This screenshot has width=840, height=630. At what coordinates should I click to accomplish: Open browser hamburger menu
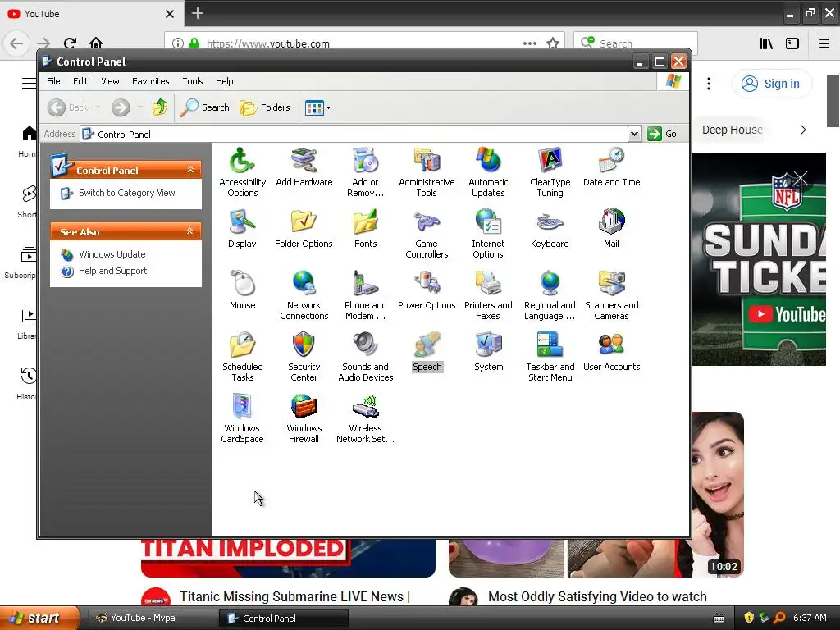click(824, 43)
